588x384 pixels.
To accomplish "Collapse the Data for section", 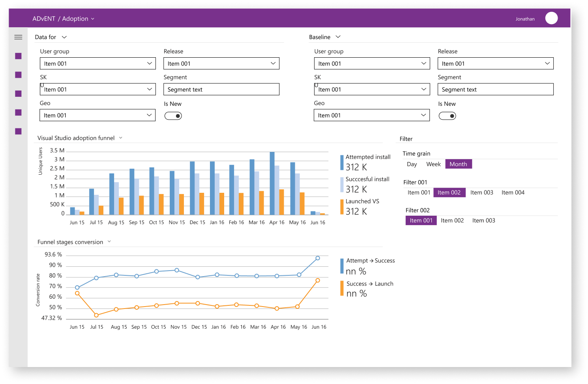I will coord(64,37).
